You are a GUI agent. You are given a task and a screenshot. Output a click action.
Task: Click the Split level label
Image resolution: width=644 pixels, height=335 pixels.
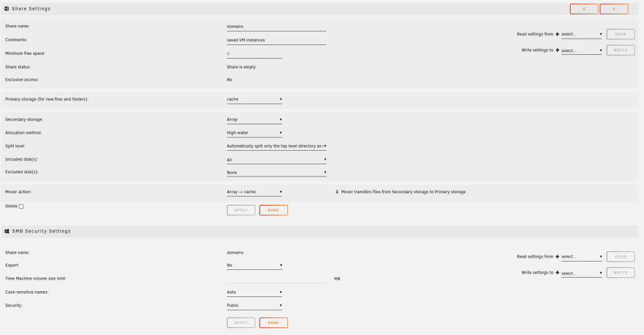pos(15,146)
